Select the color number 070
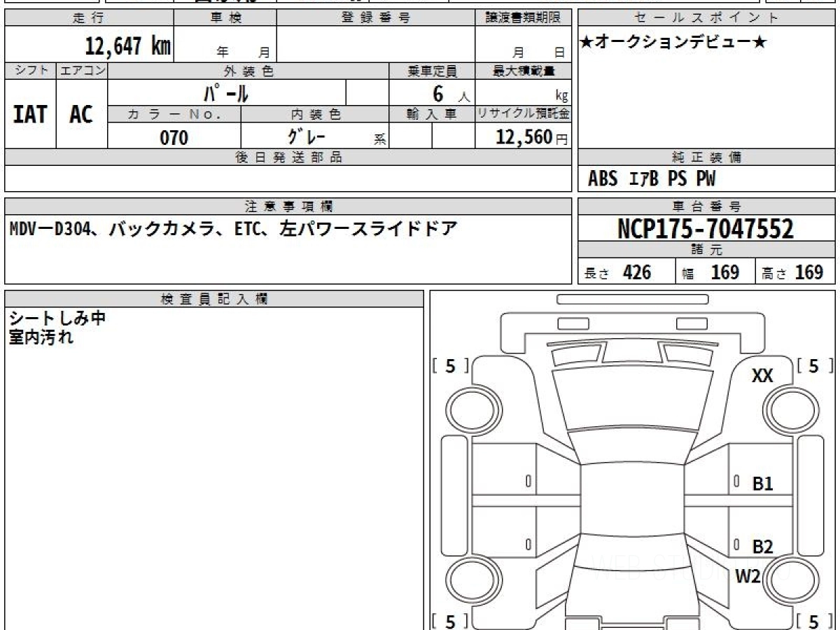This screenshot has height=630, width=840. 174,137
